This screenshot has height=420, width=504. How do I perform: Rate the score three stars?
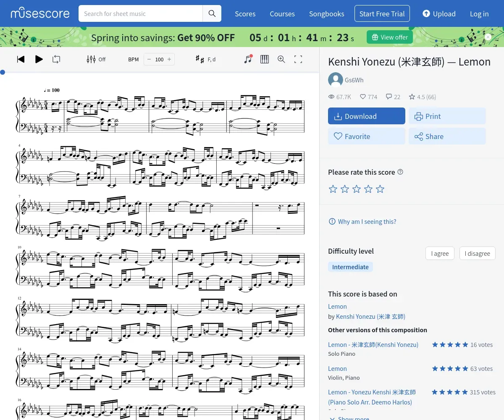point(357,189)
